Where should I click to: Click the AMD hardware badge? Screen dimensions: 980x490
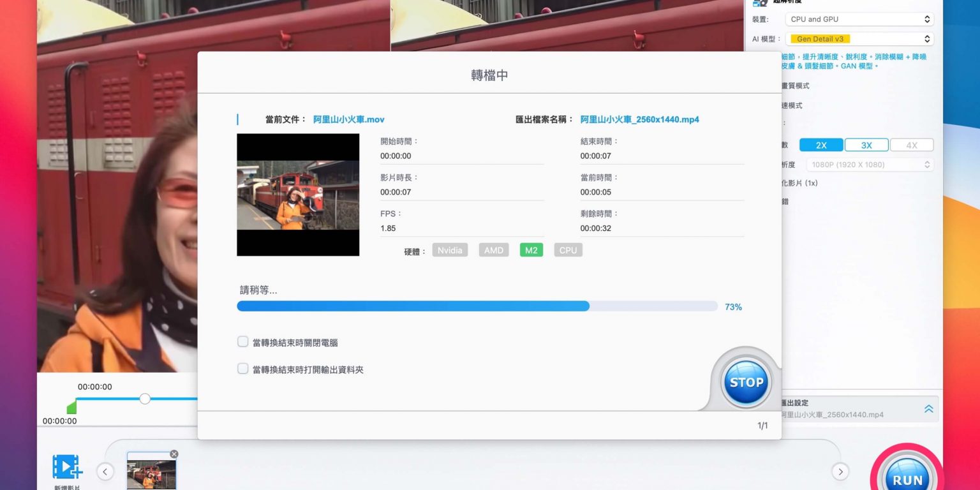pos(493,250)
